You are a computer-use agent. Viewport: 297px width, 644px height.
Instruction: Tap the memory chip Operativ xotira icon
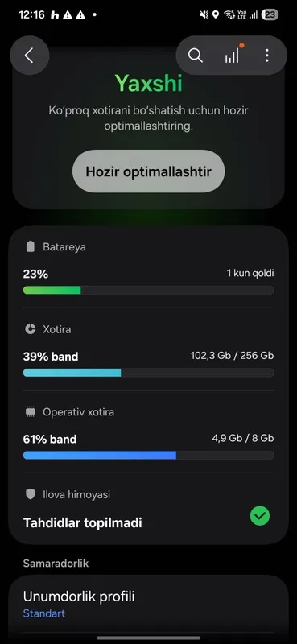31,411
